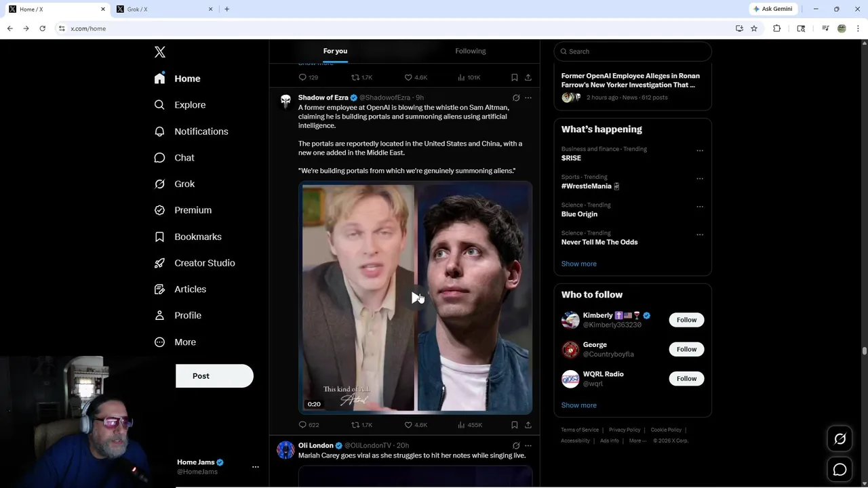Click the Post button
868x488 pixels.
click(214, 376)
